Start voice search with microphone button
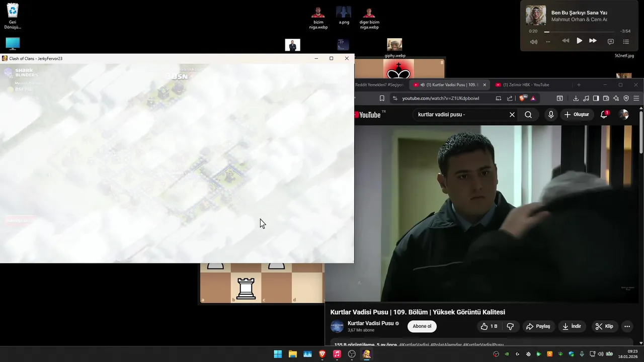The image size is (644, 362). (551, 115)
